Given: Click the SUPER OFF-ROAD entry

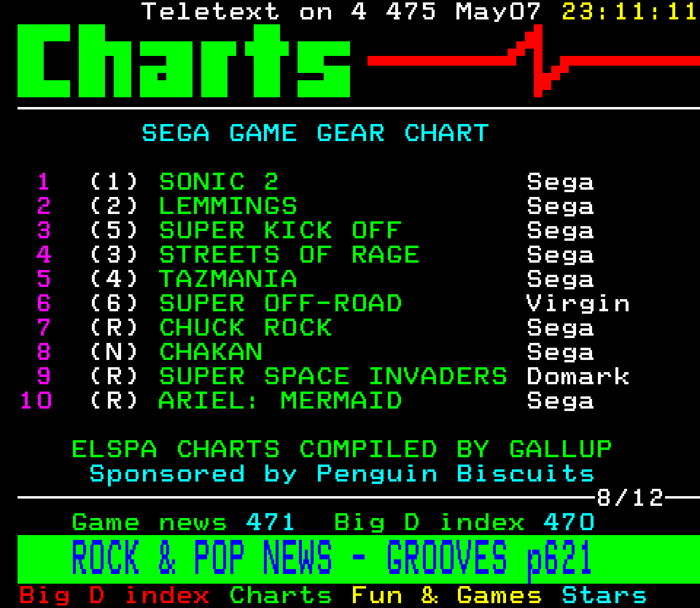Looking at the screenshot, I should point(280,304).
